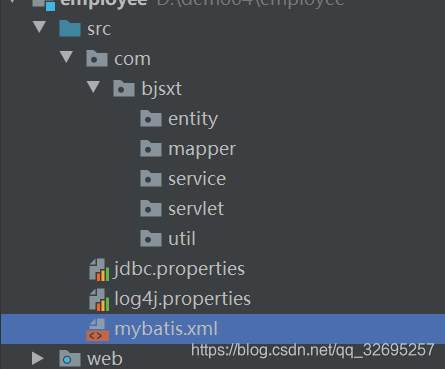Select the util package name

182,239
